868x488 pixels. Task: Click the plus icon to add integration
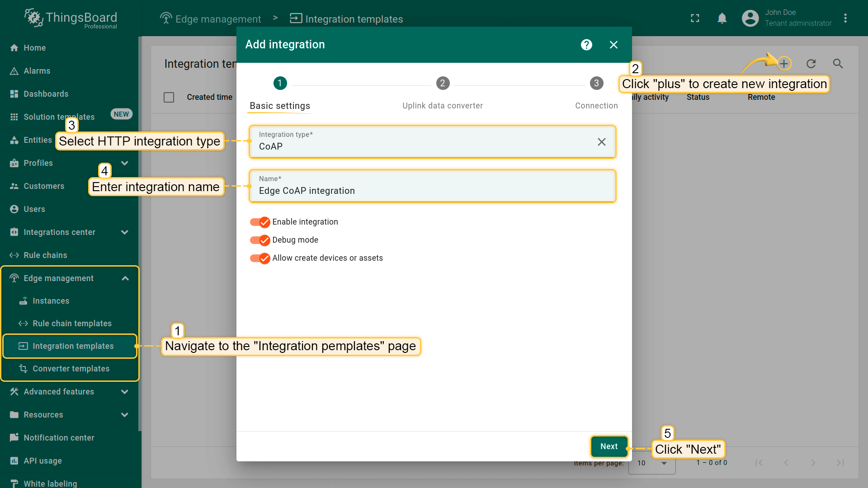[x=784, y=64]
